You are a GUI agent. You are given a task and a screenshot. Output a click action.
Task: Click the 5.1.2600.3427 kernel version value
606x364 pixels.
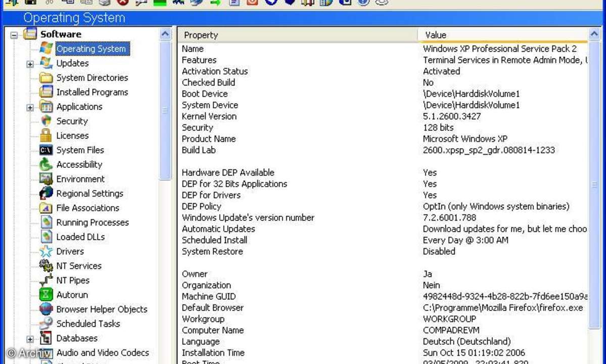click(x=452, y=116)
